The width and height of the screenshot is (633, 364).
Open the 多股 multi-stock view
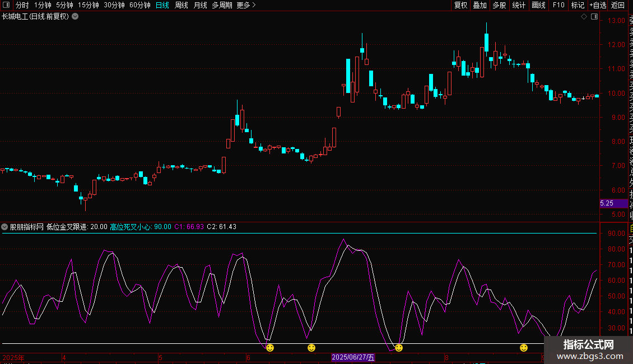click(x=499, y=5)
